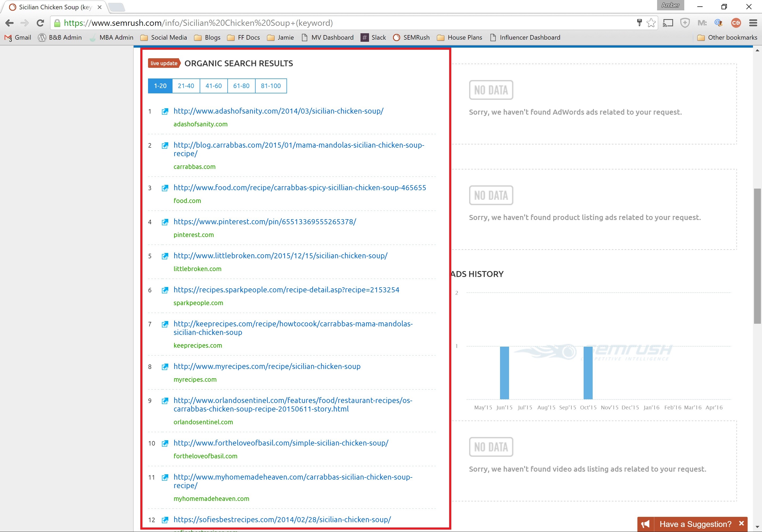This screenshot has height=532, width=762.
Task: Open the recipes.sparkpeople.com recipe-detail URL
Action: point(286,290)
